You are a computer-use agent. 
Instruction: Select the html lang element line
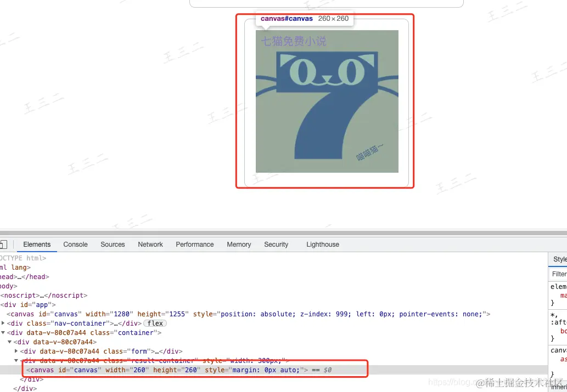[15, 268]
